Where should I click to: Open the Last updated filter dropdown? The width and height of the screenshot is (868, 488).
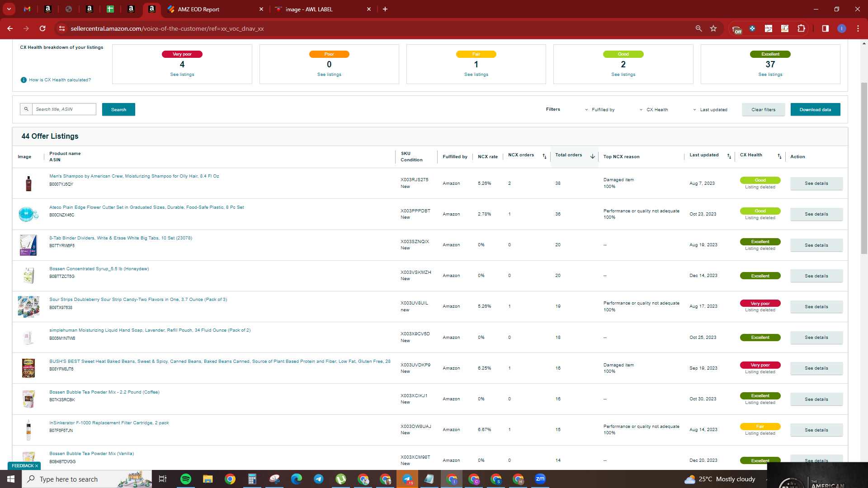tap(710, 110)
